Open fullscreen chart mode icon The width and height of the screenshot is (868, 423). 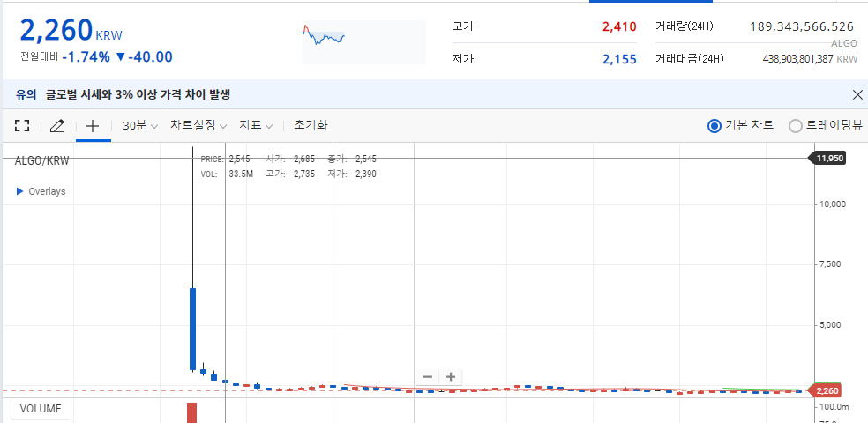tap(21, 125)
